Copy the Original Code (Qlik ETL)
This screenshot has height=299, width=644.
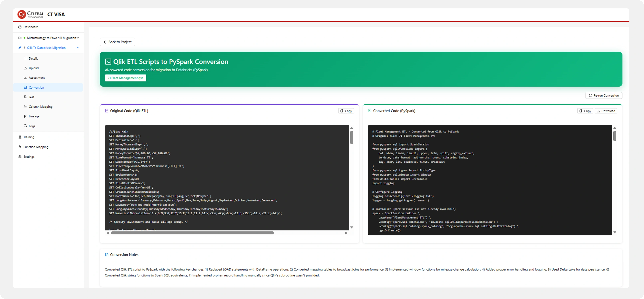(x=346, y=111)
